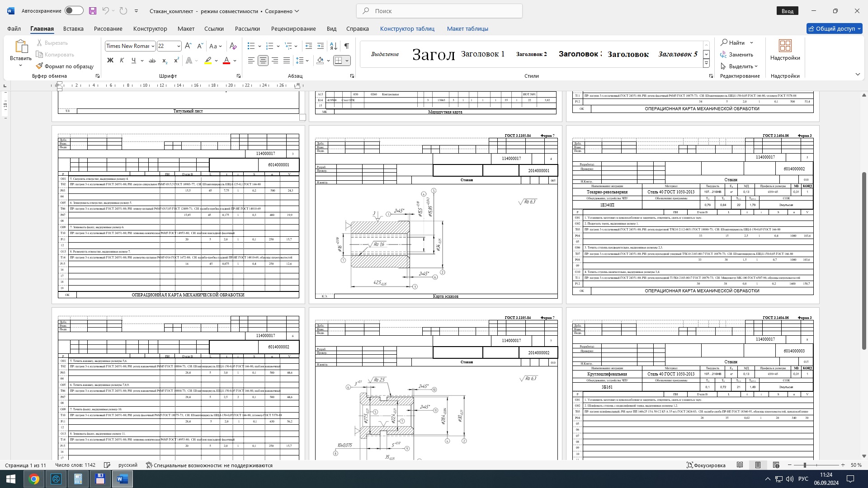Click the Clear All Formatting icon
868x488 pixels.
coord(233,46)
